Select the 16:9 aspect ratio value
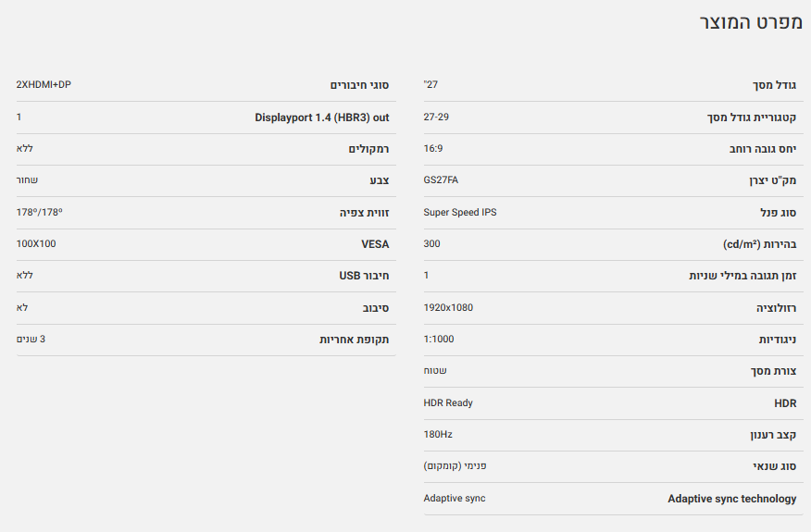The width and height of the screenshot is (811, 532). pos(433,148)
